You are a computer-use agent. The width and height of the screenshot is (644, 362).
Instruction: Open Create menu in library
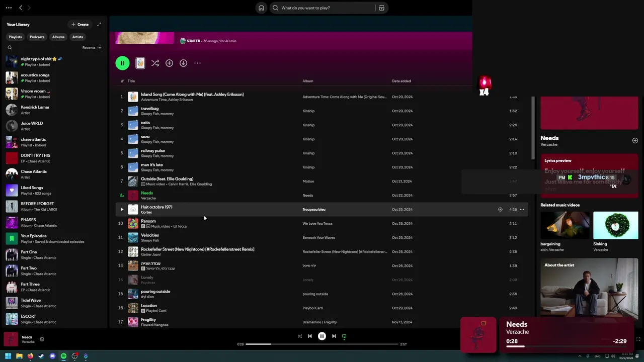pos(80,25)
